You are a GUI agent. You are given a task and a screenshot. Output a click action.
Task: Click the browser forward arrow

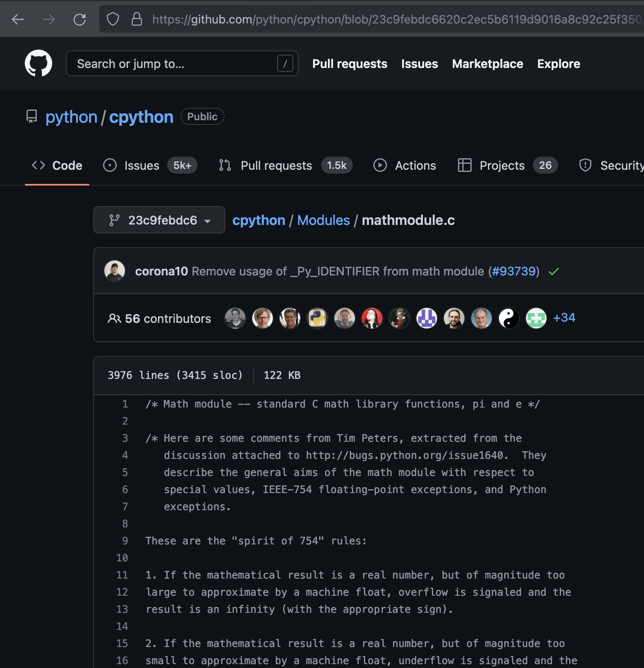pos(49,19)
